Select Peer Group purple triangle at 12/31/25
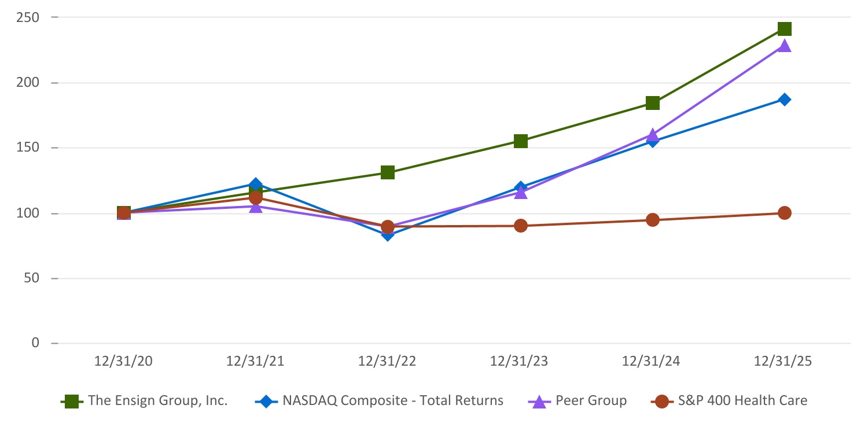The height and width of the screenshot is (427, 868). coord(784,46)
